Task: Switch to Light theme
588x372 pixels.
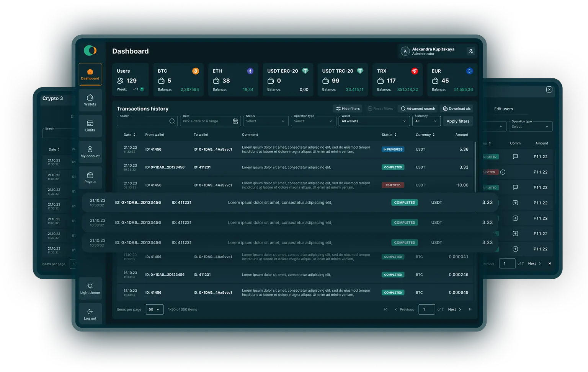Action: pyautogui.click(x=90, y=289)
